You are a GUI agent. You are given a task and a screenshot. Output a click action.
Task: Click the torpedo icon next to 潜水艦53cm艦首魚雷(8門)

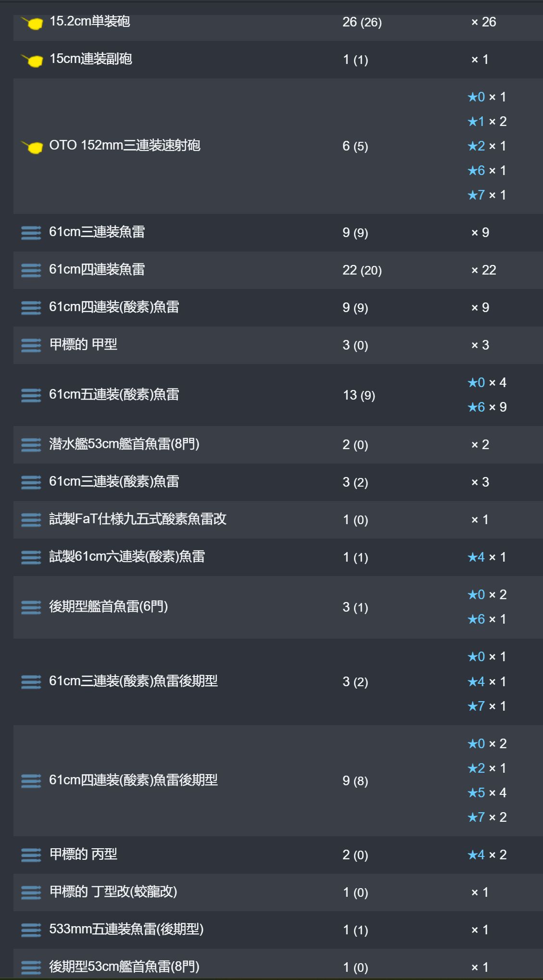[x=31, y=445]
